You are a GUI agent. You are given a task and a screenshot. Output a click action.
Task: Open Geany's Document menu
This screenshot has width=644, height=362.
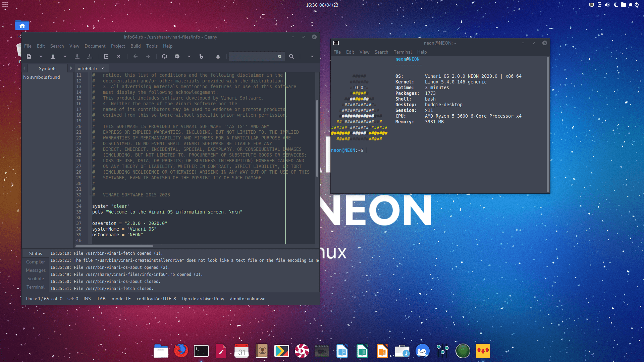click(95, 46)
